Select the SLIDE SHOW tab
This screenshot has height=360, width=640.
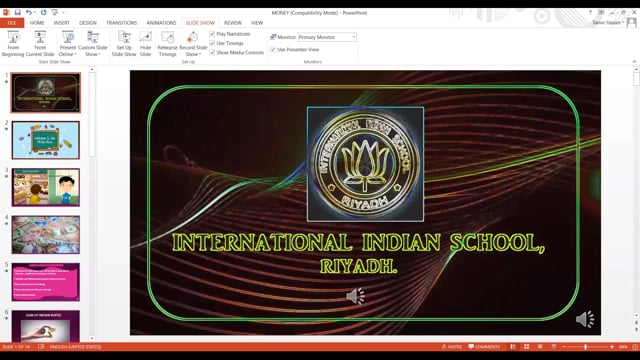(200, 23)
